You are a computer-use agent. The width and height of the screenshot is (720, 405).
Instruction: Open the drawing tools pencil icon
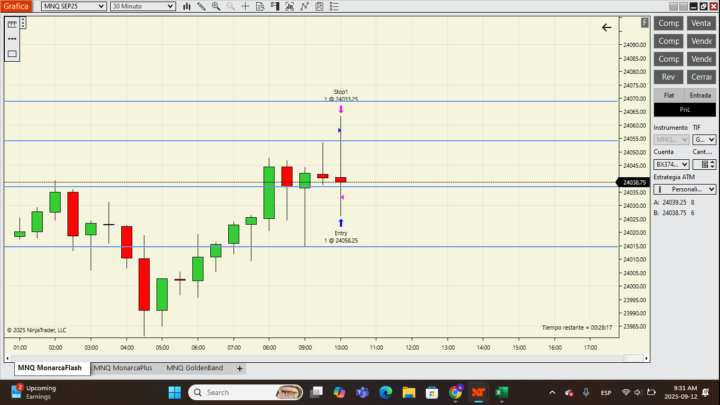(201, 6)
